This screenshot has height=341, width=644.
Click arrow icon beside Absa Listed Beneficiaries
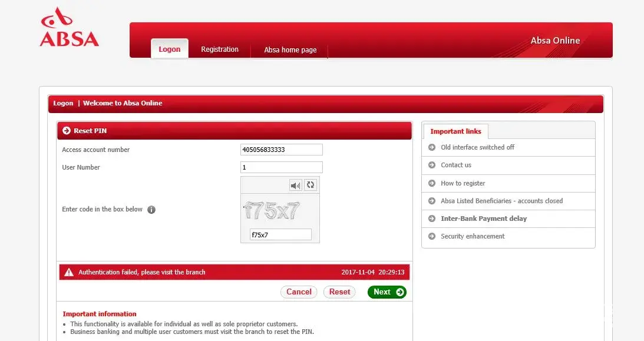[x=432, y=201]
